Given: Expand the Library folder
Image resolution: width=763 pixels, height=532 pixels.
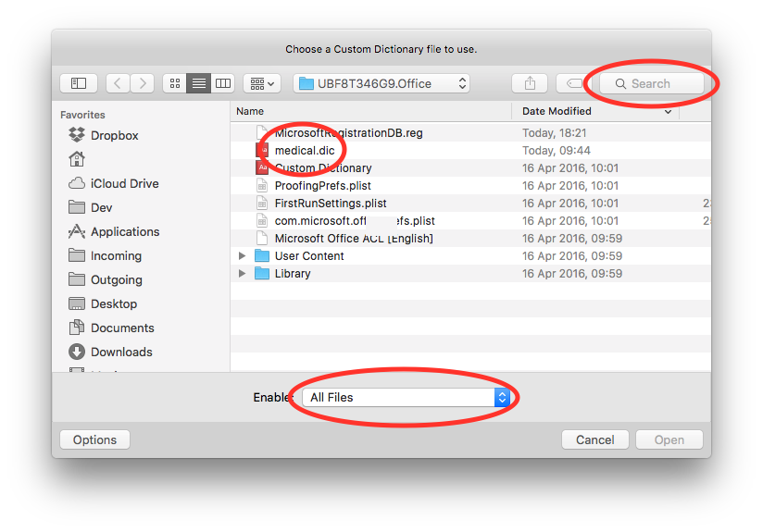Looking at the screenshot, I should pyautogui.click(x=242, y=273).
